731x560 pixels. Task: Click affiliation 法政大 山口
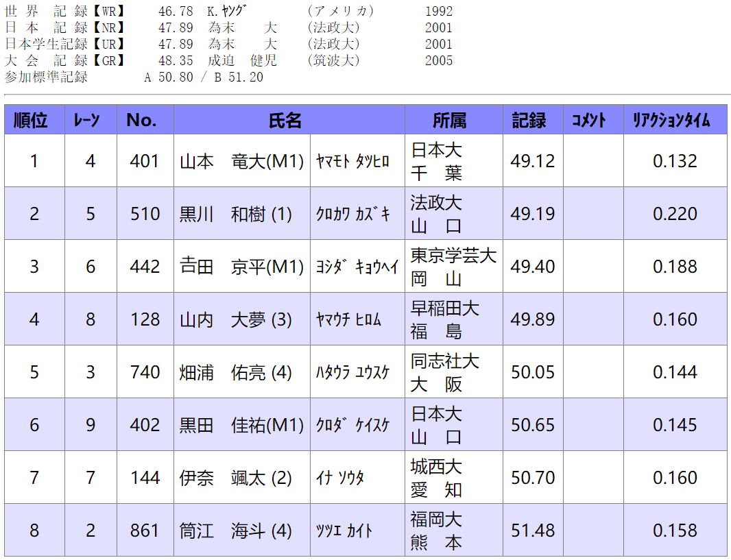436,215
